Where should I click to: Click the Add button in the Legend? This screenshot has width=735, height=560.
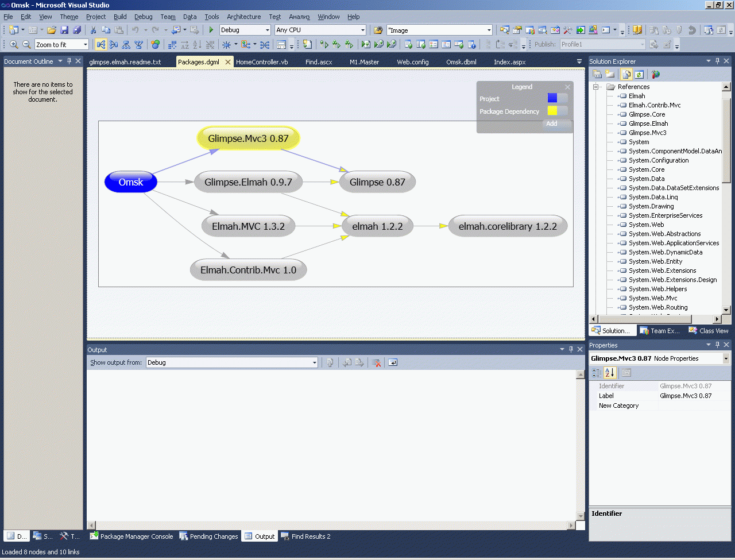(x=551, y=123)
